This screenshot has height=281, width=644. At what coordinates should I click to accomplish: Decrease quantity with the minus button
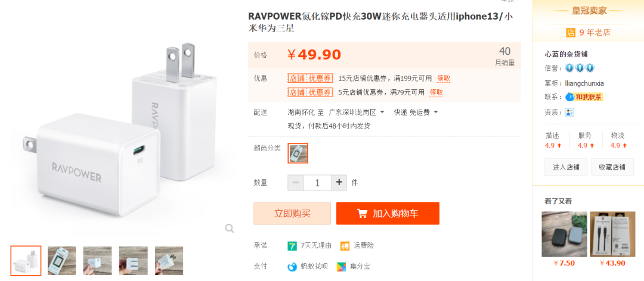click(296, 183)
